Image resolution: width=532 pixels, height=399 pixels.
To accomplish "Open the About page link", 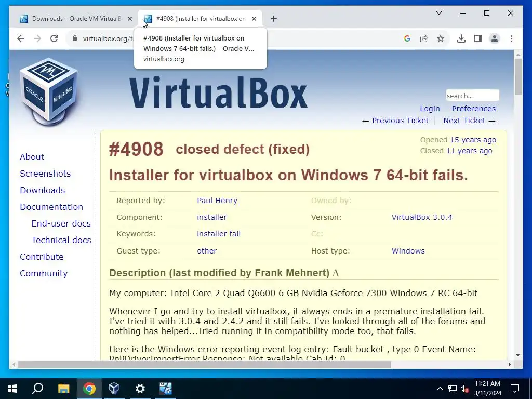I will [x=32, y=157].
